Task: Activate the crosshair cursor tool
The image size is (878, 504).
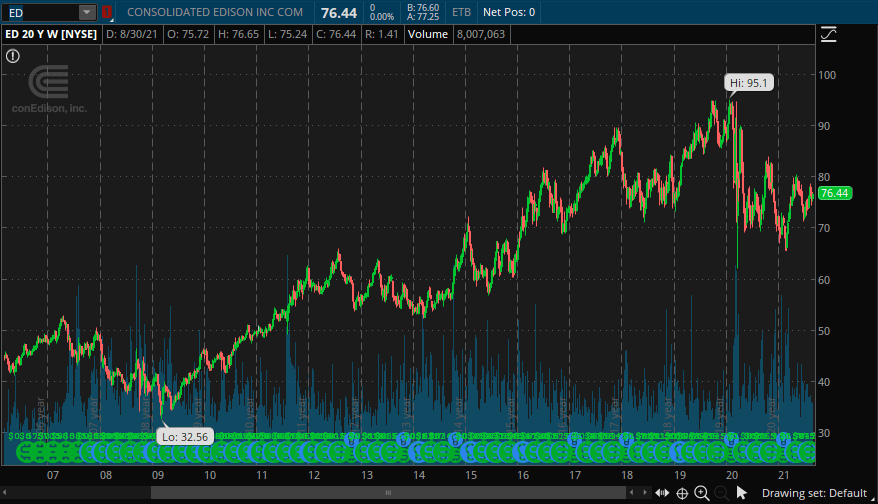Action: 682,493
